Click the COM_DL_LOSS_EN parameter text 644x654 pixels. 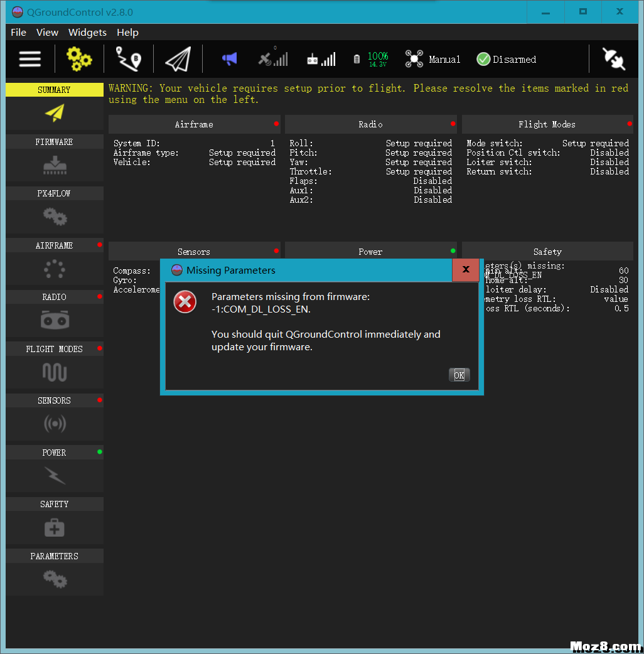pos(260,309)
